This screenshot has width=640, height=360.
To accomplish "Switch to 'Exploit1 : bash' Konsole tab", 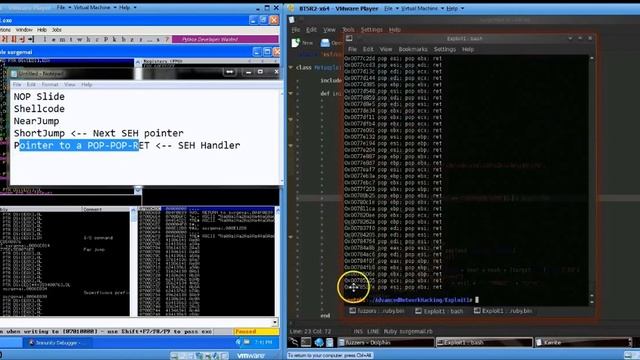I will [x=439, y=311].
